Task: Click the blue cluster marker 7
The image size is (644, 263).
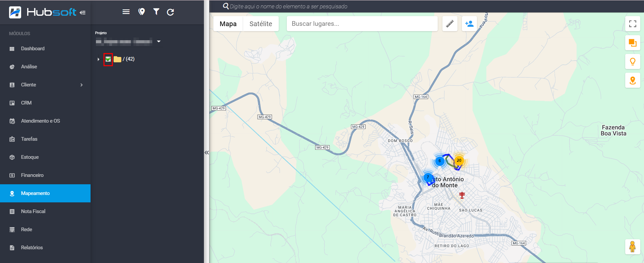Action: pyautogui.click(x=428, y=177)
